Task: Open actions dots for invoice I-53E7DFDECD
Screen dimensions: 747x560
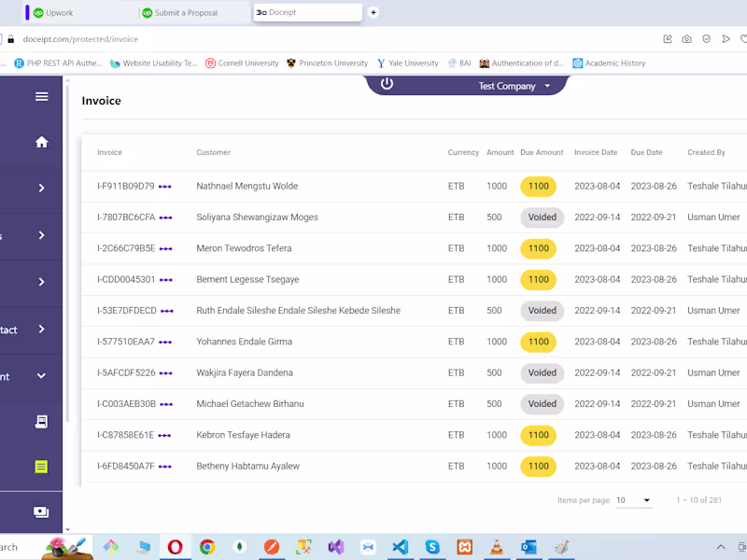Action: 167,311
